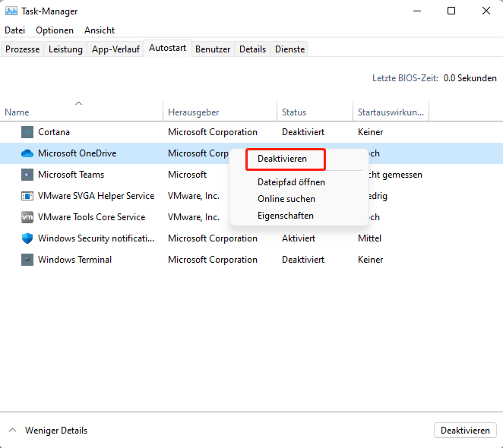Sort by Status column header
This screenshot has width=503, height=448.
pyautogui.click(x=294, y=112)
